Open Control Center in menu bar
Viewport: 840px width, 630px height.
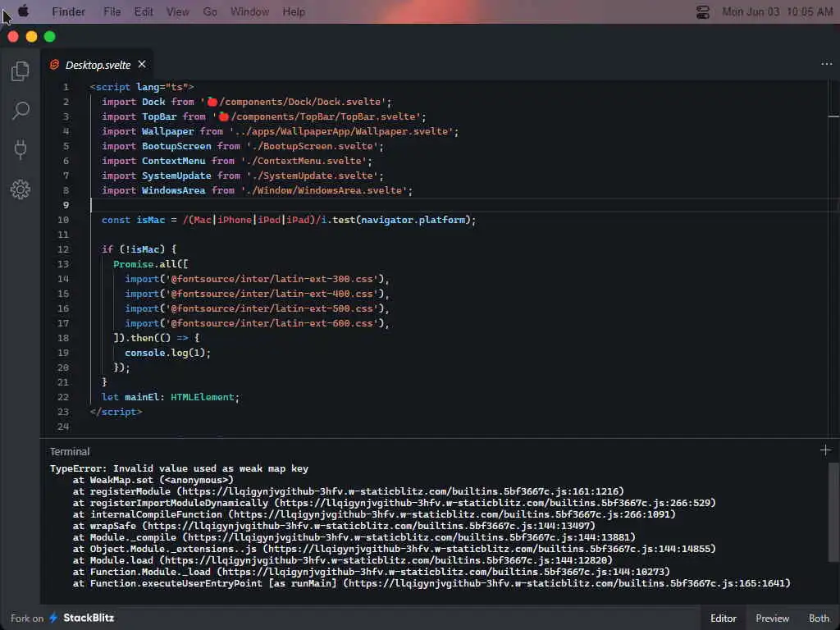(702, 11)
